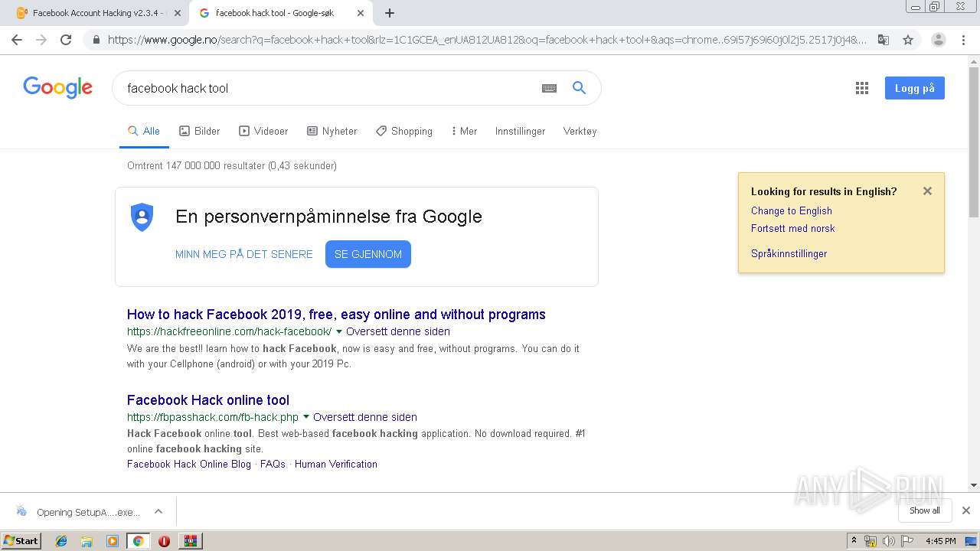Image resolution: width=980 pixels, height=551 pixels.
Task: Open the FAQs sitelink
Action: 273,464
